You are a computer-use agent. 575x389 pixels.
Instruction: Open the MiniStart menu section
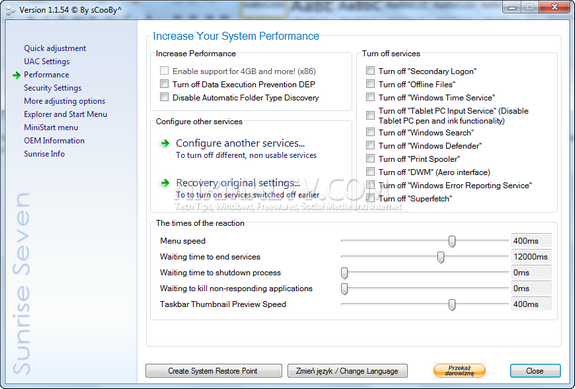(x=51, y=128)
